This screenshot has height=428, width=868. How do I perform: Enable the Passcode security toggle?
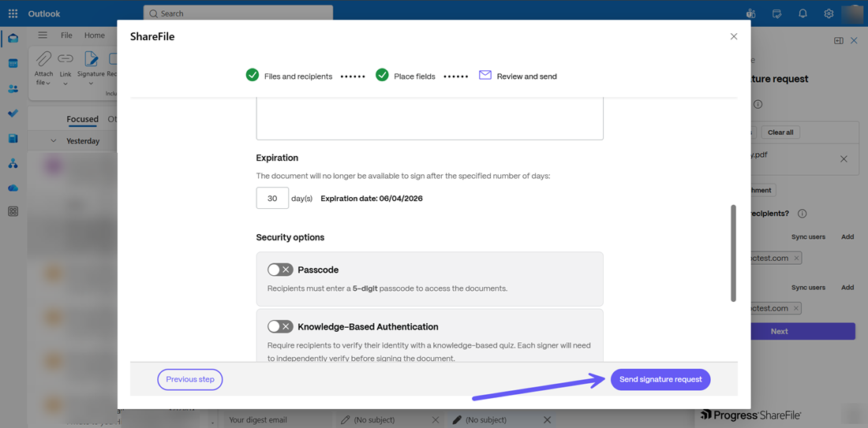pyautogui.click(x=280, y=270)
